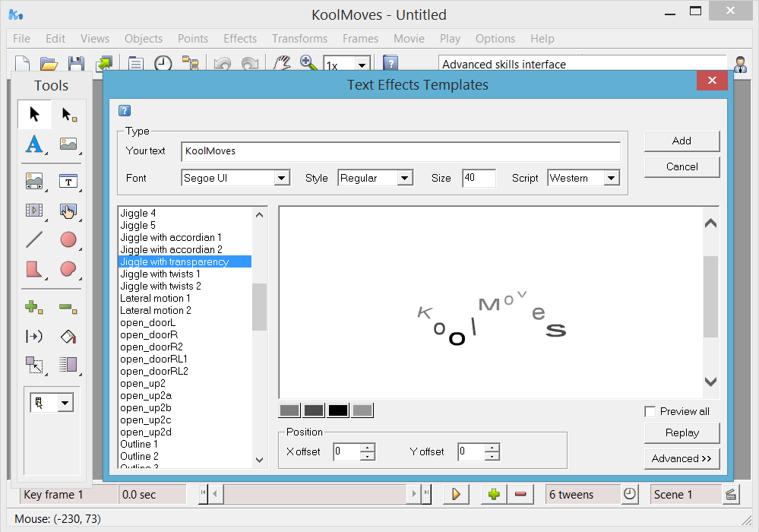Click the Replay button

(x=682, y=432)
